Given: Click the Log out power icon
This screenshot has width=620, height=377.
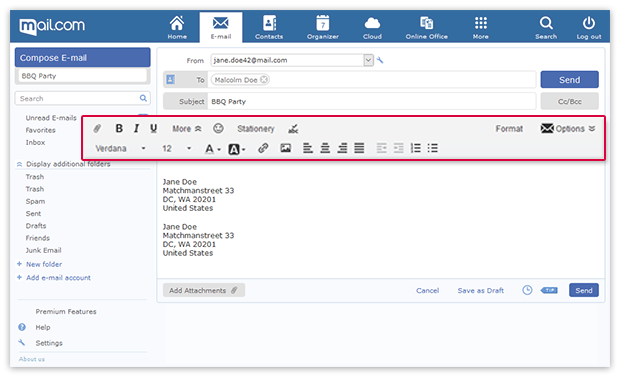Looking at the screenshot, I should tap(589, 27).
